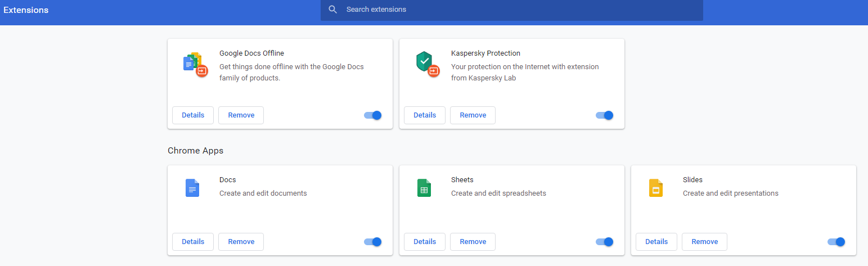Open Details for Kaspersky Protection

point(425,115)
